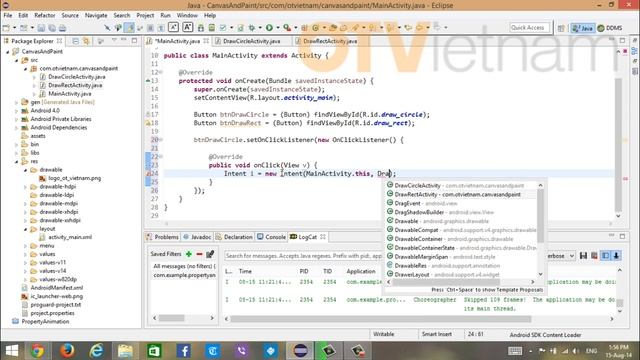Open the Run button dropdown arrow

tap(277, 28)
